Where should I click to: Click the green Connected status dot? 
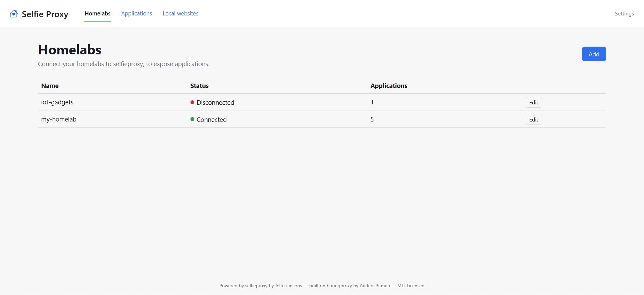tap(193, 119)
